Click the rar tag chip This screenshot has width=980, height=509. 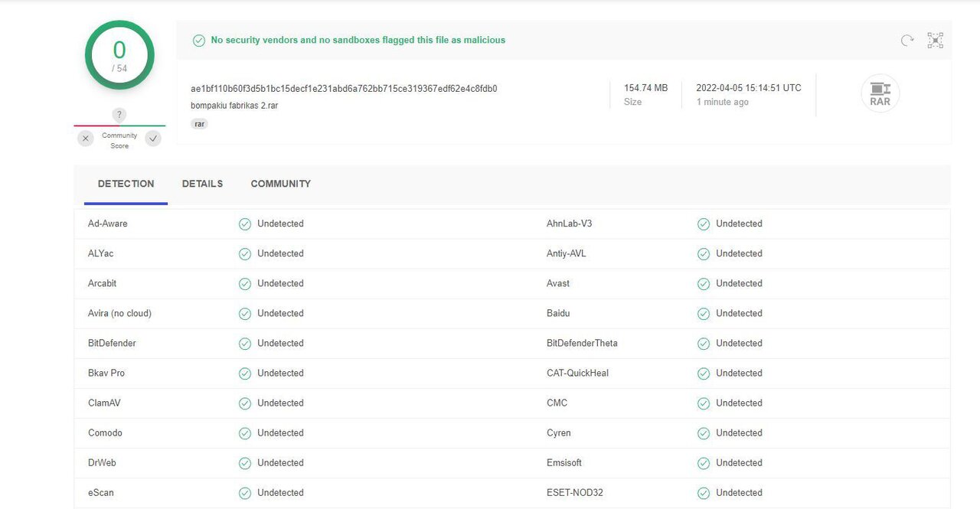pos(199,123)
